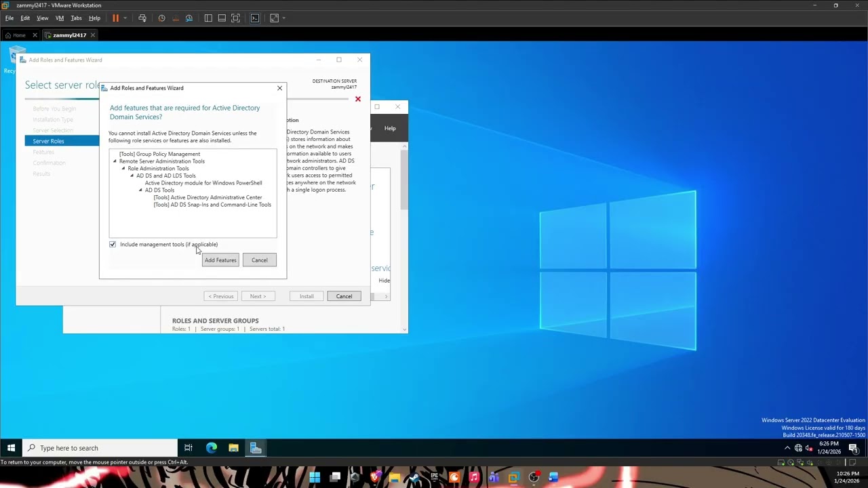The image size is (868, 488).
Task: Close the Home tab
Action: [x=35, y=35]
